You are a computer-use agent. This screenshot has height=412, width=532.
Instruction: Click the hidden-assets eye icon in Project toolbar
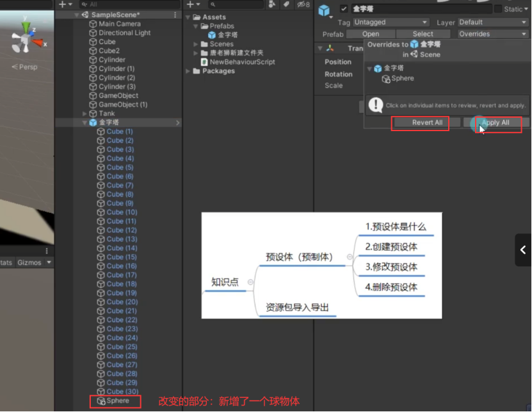(301, 4)
